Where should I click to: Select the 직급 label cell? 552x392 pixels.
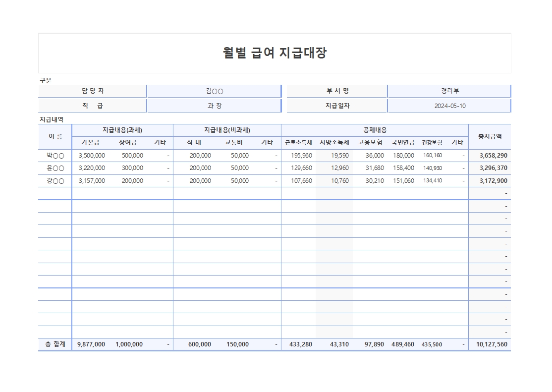point(93,106)
